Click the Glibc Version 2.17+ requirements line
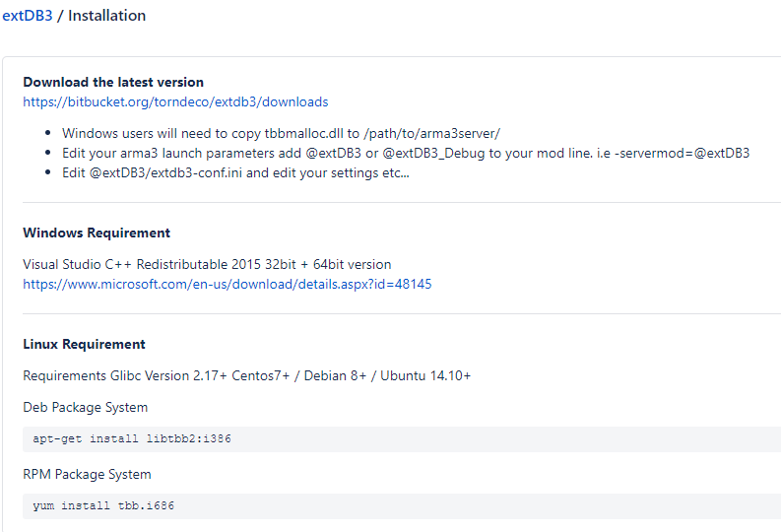Image resolution: width=781 pixels, height=532 pixels. point(246,375)
